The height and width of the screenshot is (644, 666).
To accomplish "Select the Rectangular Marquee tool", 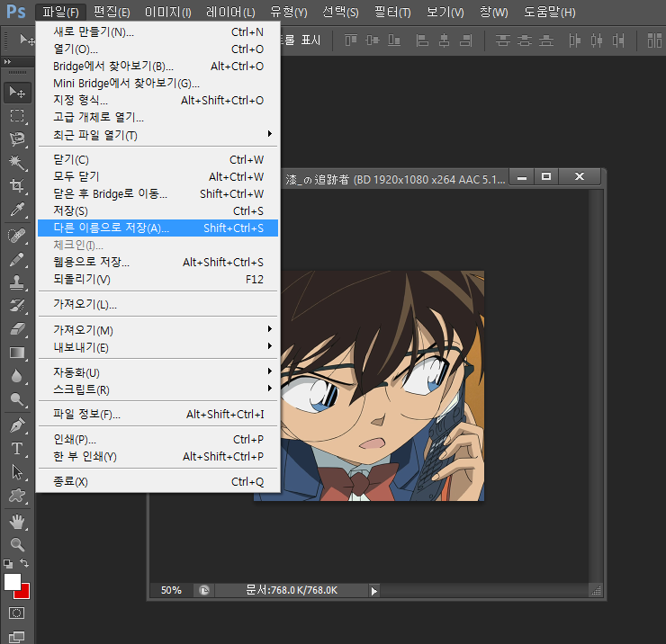I will 17,115.
